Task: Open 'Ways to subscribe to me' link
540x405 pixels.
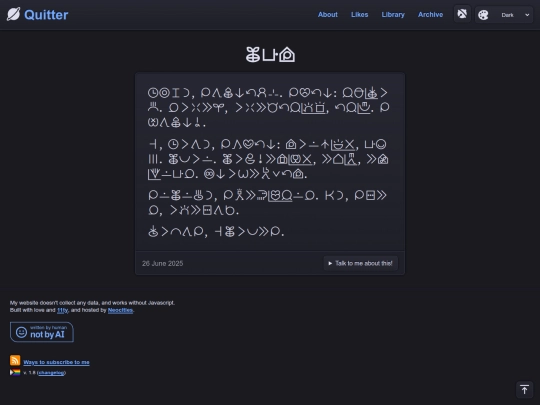Action: 56,362
